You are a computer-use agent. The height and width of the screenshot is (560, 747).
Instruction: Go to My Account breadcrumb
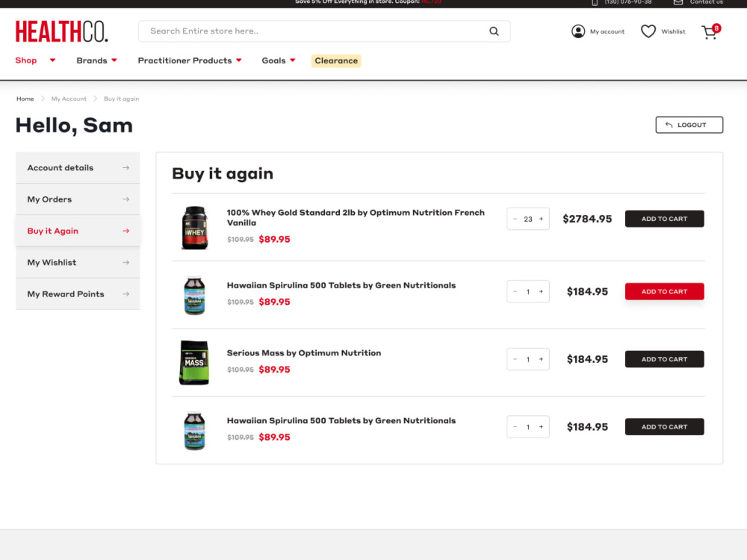point(69,99)
